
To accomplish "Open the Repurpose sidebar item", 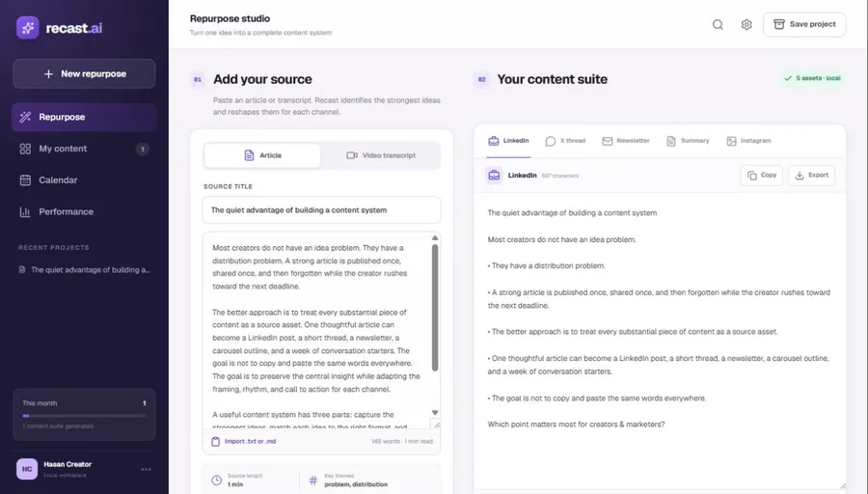I will [84, 117].
